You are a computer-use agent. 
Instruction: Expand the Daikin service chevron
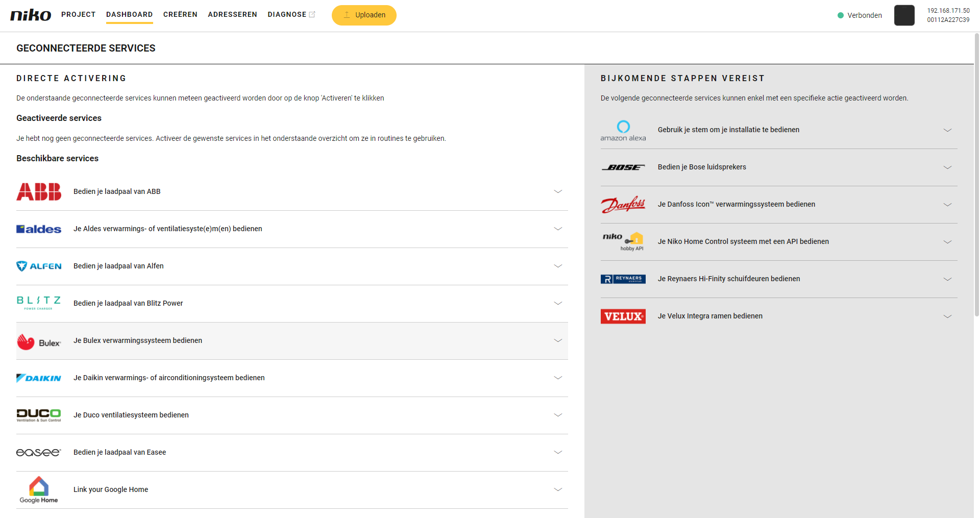558,378
